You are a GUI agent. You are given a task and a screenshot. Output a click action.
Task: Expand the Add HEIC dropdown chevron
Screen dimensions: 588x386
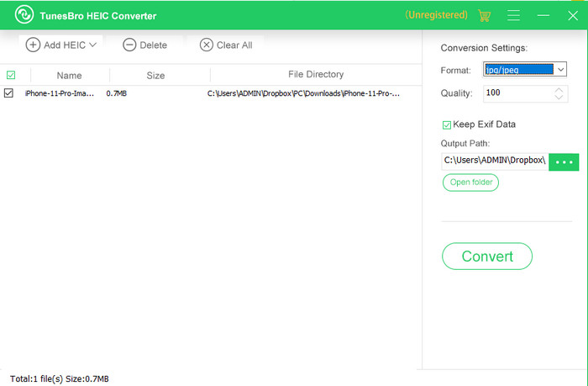93,45
